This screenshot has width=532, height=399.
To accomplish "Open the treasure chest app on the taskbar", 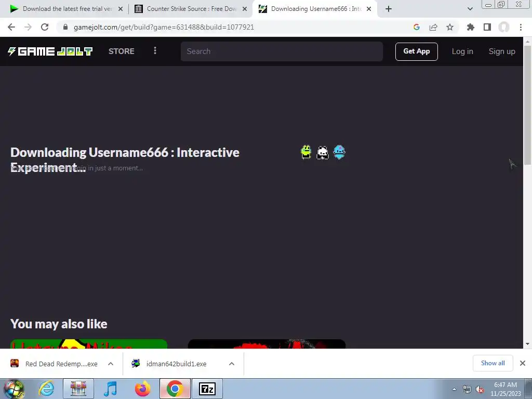I will pyautogui.click(x=78, y=389).
